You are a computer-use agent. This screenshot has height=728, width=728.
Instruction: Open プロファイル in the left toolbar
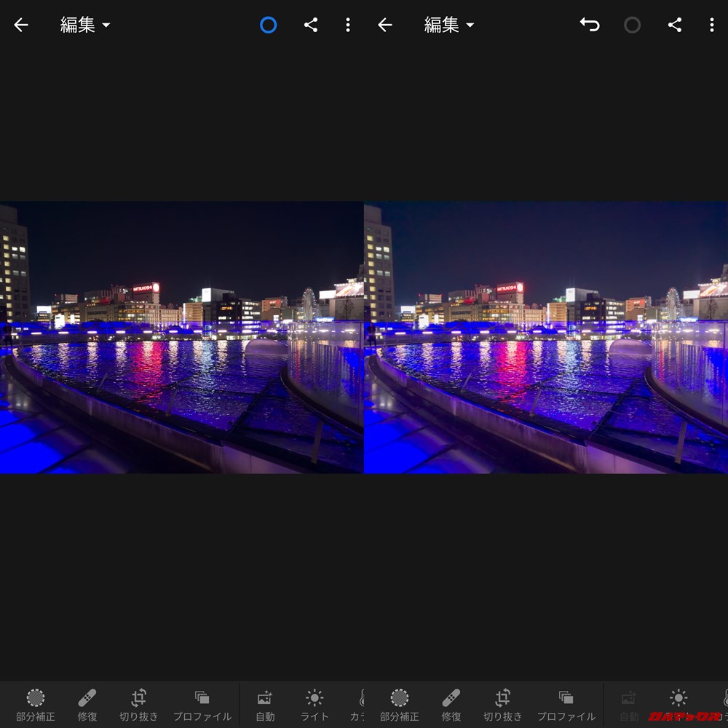202,705
